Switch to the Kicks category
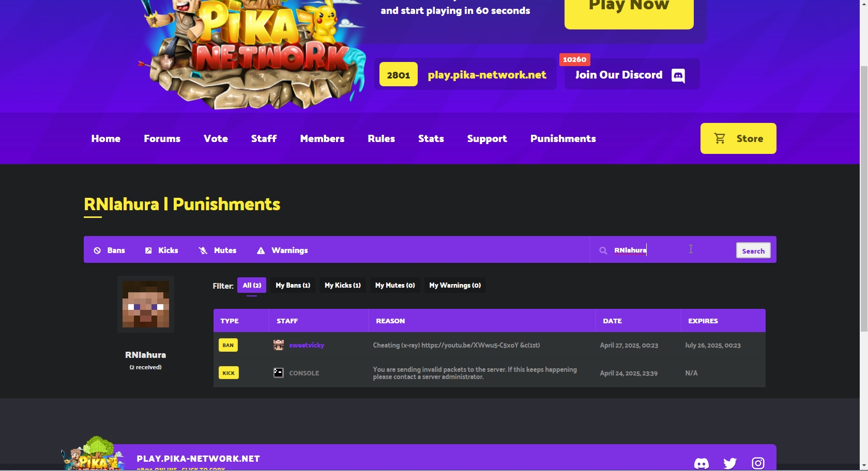 pos(161,250)
